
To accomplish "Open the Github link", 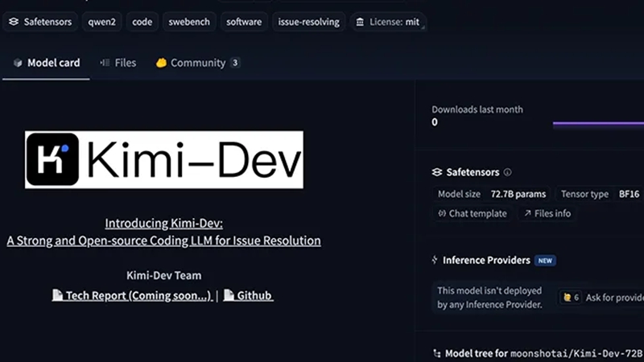I will click(x=248, y=295).
